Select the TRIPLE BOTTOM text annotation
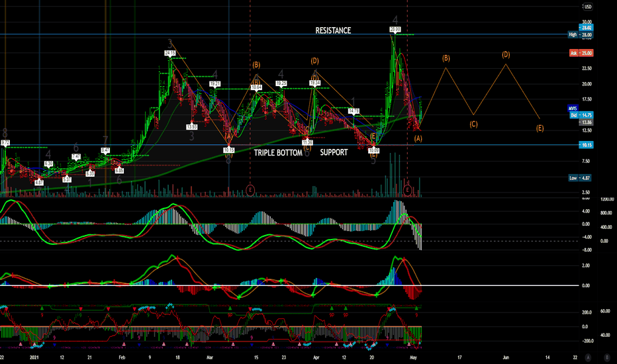Screen dimensions: 617x364 click(278, 153)
